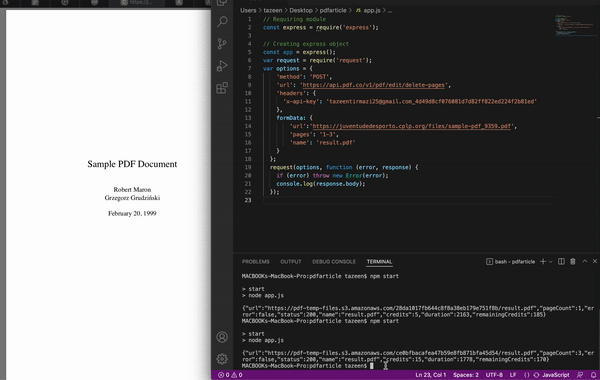Expand the new terminal launch profile dropdown

coord(551,262)
